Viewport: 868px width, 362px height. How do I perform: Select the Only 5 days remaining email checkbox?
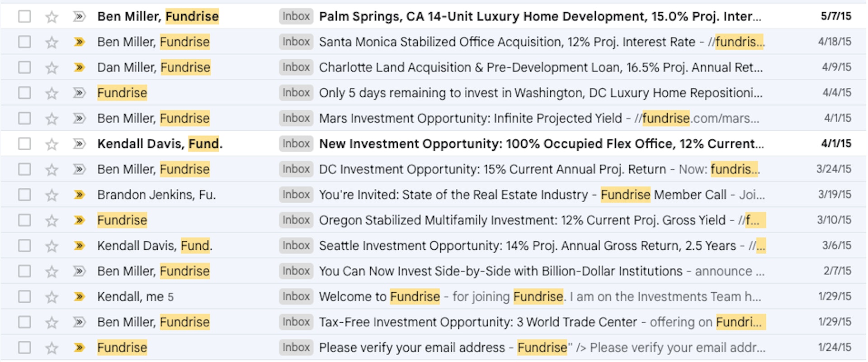pos(24,93)
